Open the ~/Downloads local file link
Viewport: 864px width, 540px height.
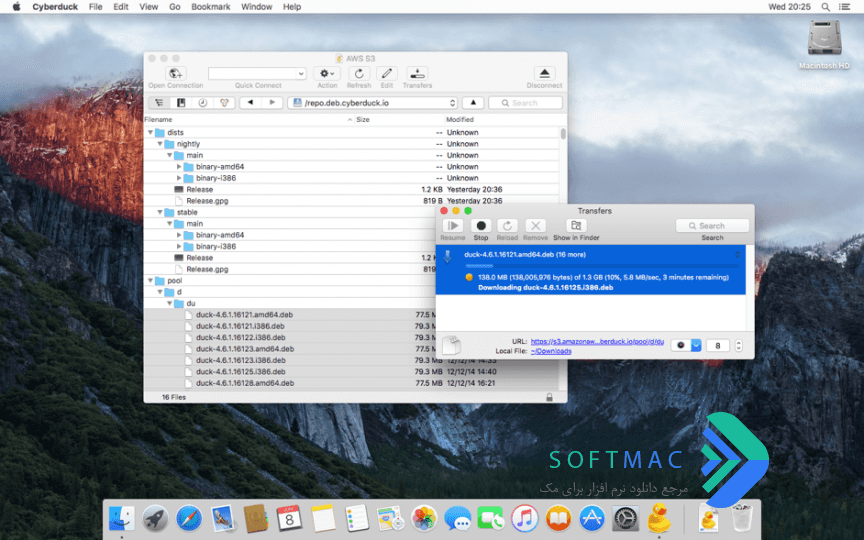(551, 351)
